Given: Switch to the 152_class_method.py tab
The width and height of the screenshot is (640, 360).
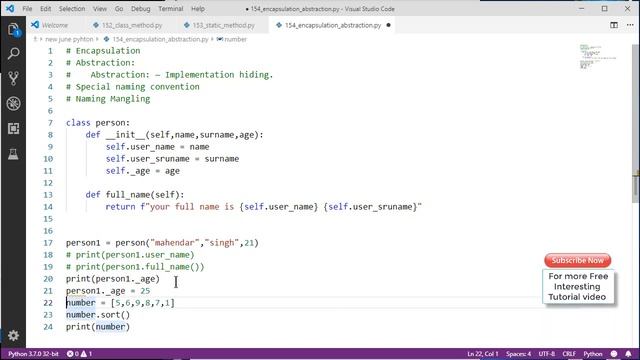Looking at the screenshot, I should [x=131, y=25].
